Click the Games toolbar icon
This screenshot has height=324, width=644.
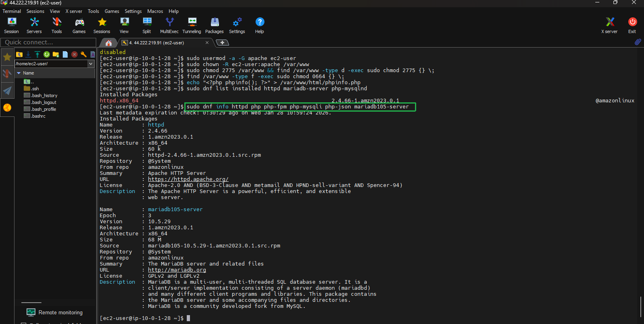[x=79, y=25]
